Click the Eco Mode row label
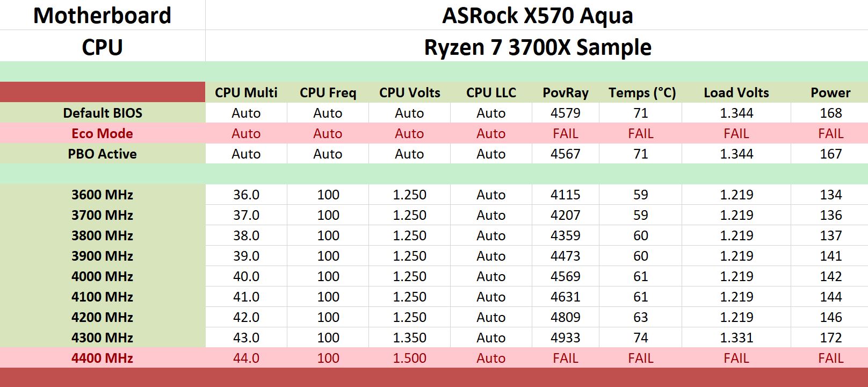Viewport: 868px width, 387px height. [102, 133]
